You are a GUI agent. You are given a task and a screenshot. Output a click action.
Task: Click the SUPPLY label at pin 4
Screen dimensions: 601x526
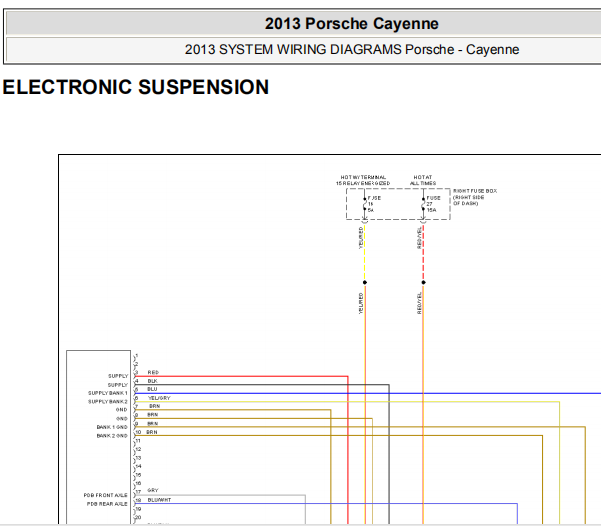click(x=118, y=385)
